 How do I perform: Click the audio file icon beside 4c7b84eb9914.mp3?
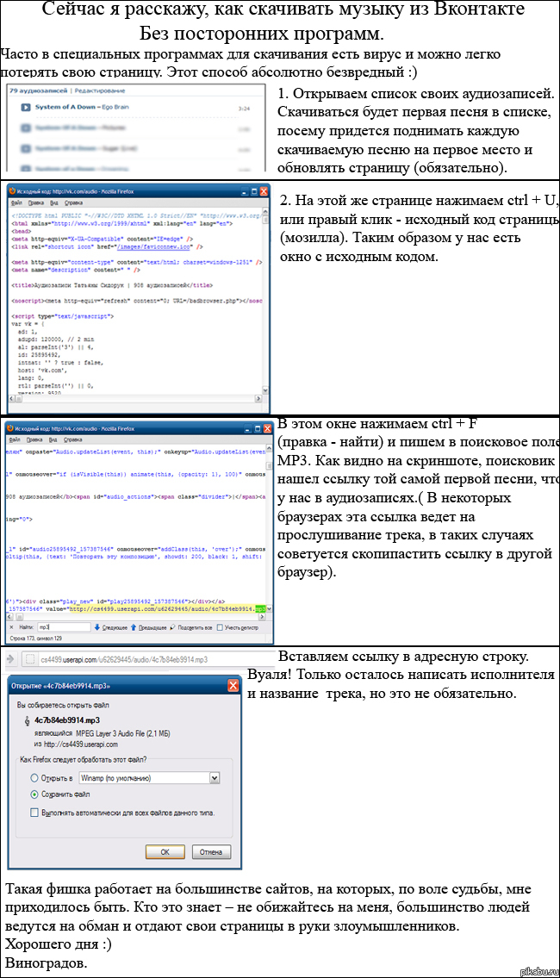(x=27, y=720)
